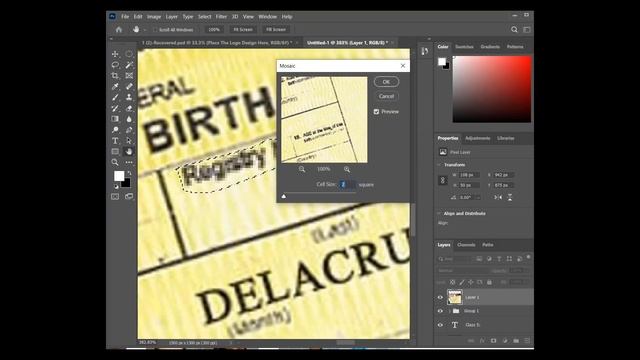The height and width of the screenshot is (360, 640).
Task: Expand Group 1 folder arrow
Action: coord(450,311)
